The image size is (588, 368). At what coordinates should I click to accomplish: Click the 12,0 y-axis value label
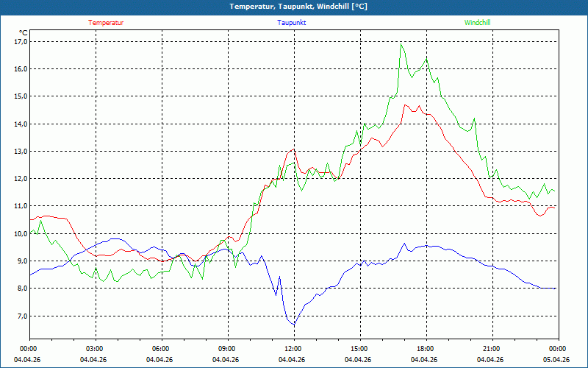pyautogui.click(x=21, y=179)
